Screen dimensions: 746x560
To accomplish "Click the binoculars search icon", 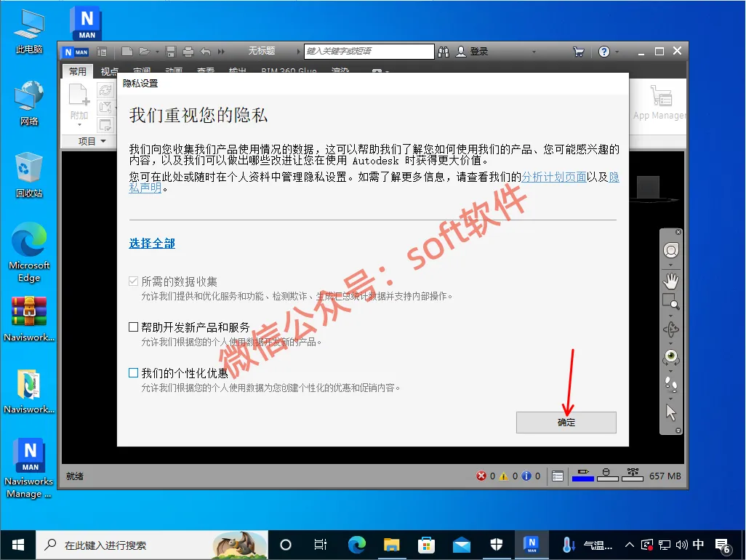I will (444, 52).
